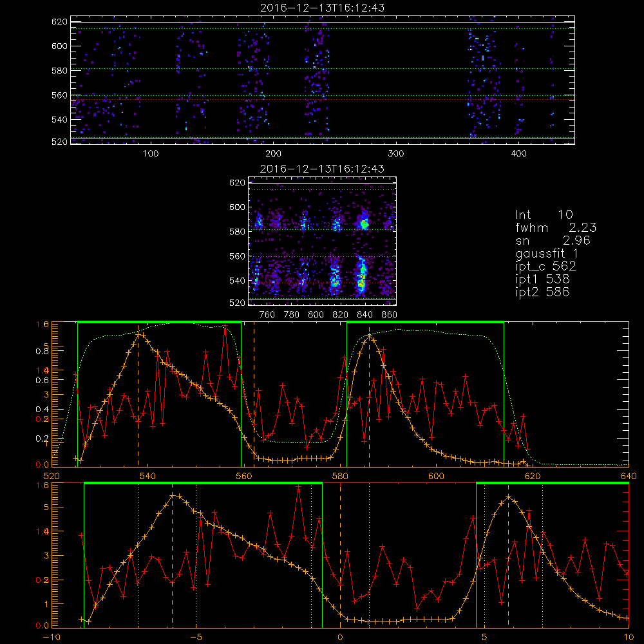Click the '540' y-axis label of the top plot

tap(59, 120)
